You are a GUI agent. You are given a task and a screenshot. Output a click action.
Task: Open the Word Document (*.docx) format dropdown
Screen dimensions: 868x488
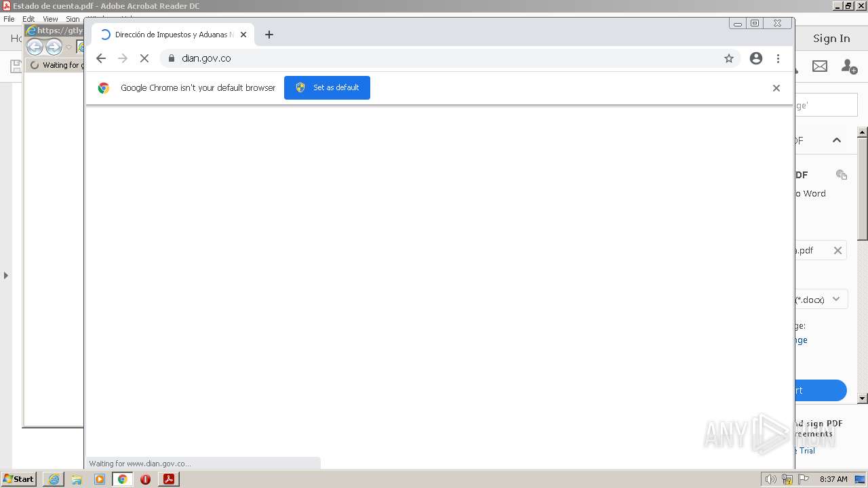point(821,299)
